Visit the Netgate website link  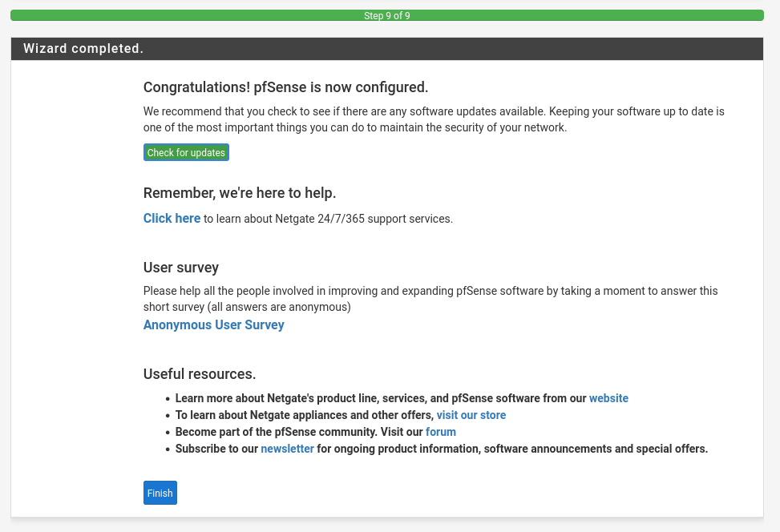click(x=608, y=398)
